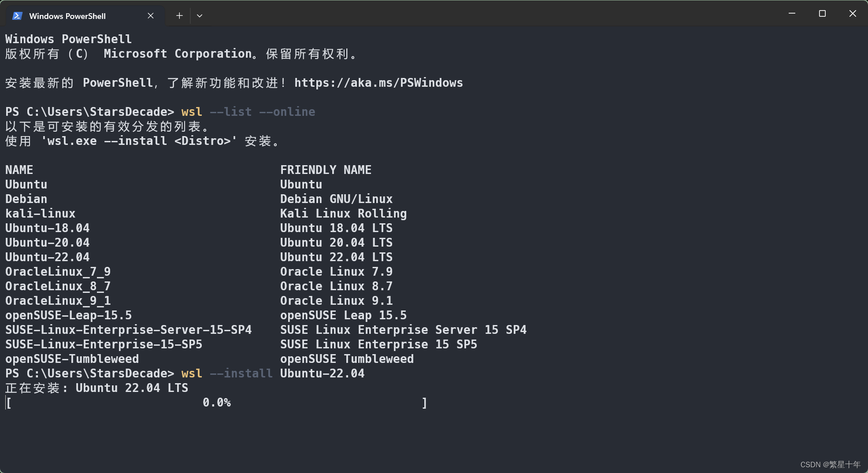868x473 pixels.
Task: Click the 'wsl --install Ubuntu-22.04' command line
Action: coord(273,373)
